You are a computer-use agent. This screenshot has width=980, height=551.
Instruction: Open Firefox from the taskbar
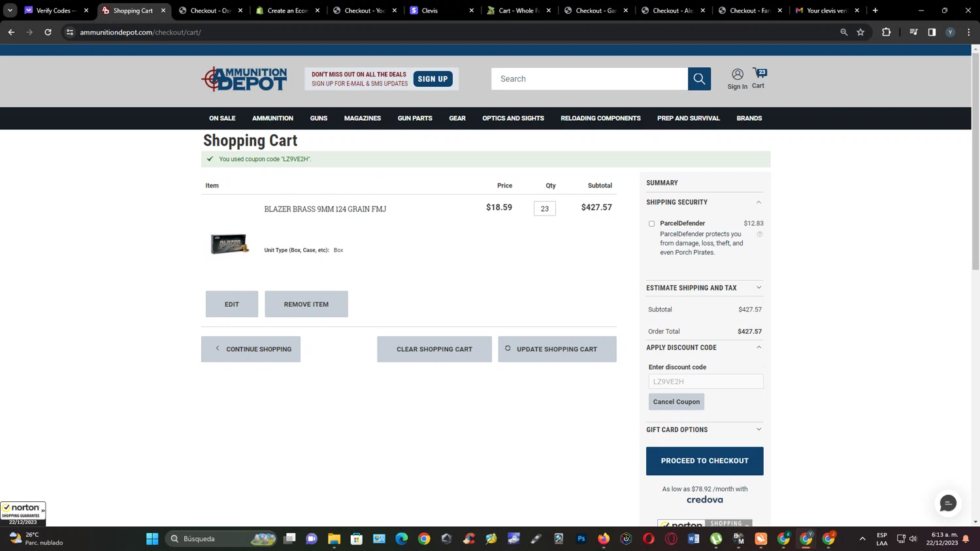point(604,539)
